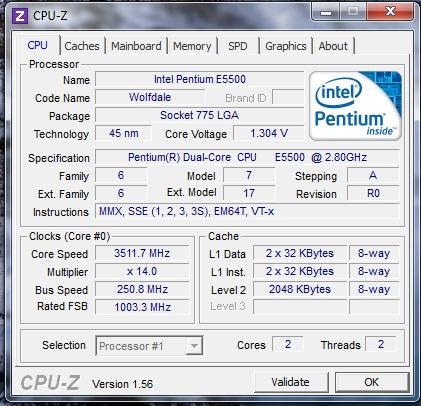
Task: Click the L1 Inst. size 2 x 32 KBytes
Action: click(300, 271)
